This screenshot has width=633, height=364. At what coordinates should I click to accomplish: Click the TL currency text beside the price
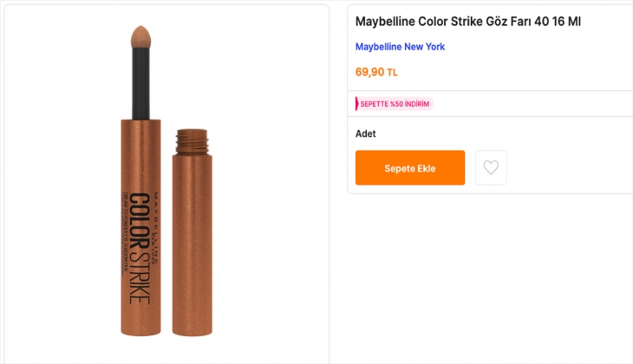pyautogui.click(x=393, y=73)
